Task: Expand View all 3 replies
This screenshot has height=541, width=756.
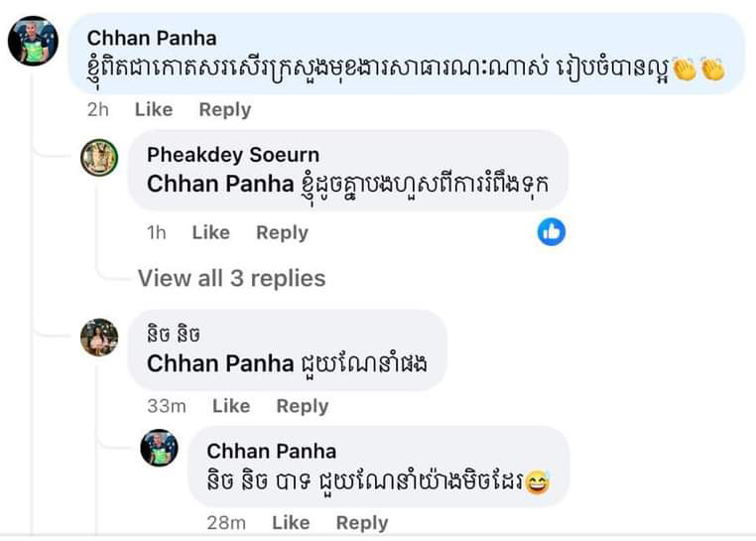Action: click(x=231, y=278)
